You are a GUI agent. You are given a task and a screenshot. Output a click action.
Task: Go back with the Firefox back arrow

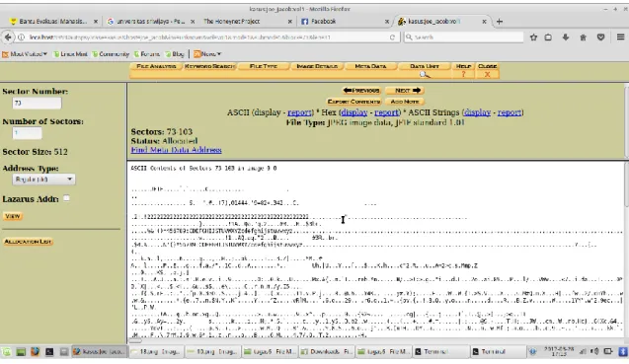[x=8, y=37]
